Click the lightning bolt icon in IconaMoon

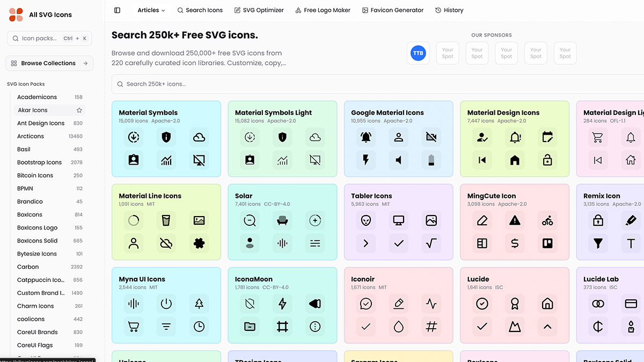282,304
